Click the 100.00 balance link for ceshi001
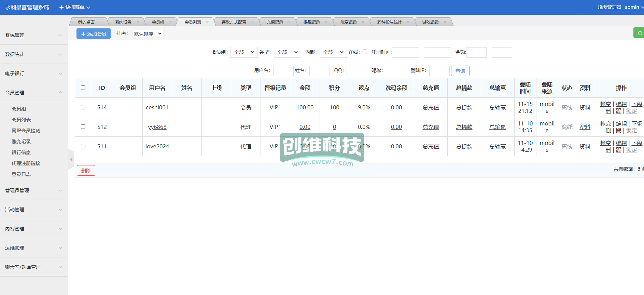This screenshot has width=644, height=295. click(305, 107)
